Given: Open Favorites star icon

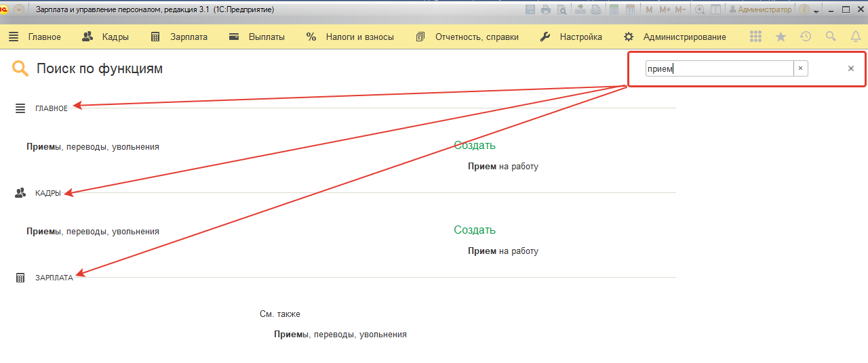Looking at the screenshot, I should pos(781,37).
